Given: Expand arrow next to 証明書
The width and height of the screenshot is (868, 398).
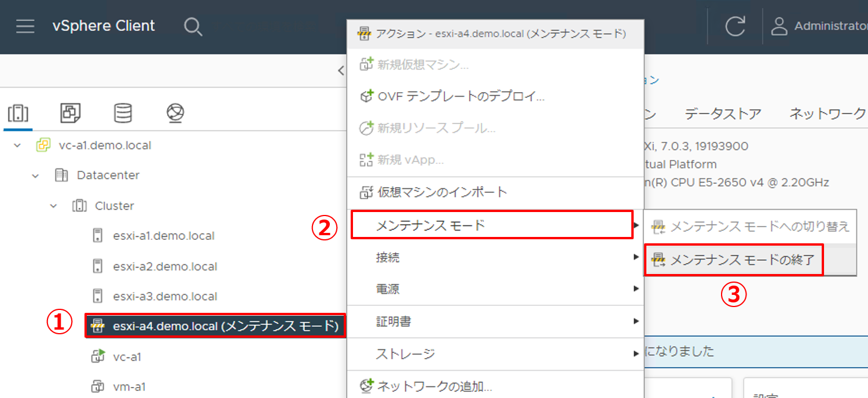Looking at the screenshot, I should 637,321.
